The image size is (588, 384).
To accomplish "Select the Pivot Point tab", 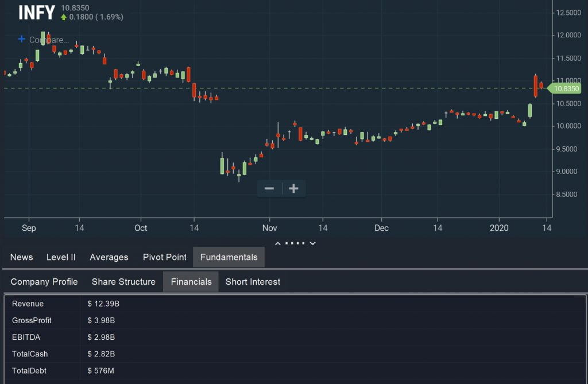I will [165, 257].
